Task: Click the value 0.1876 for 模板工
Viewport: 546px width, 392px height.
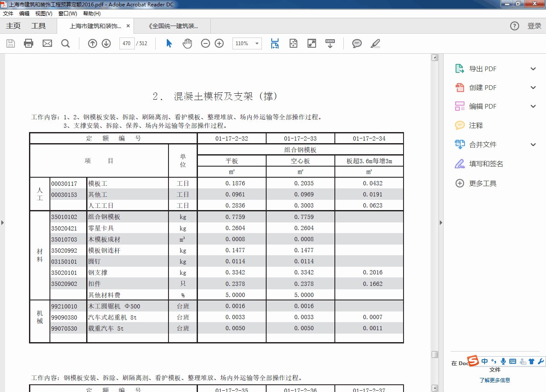Action: tap(235, 183)
